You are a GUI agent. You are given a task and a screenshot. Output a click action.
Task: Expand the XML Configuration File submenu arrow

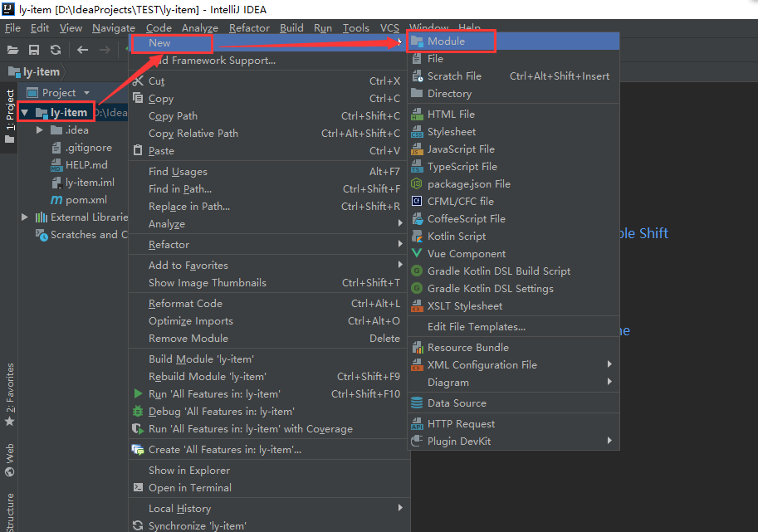tap(609, 364)
